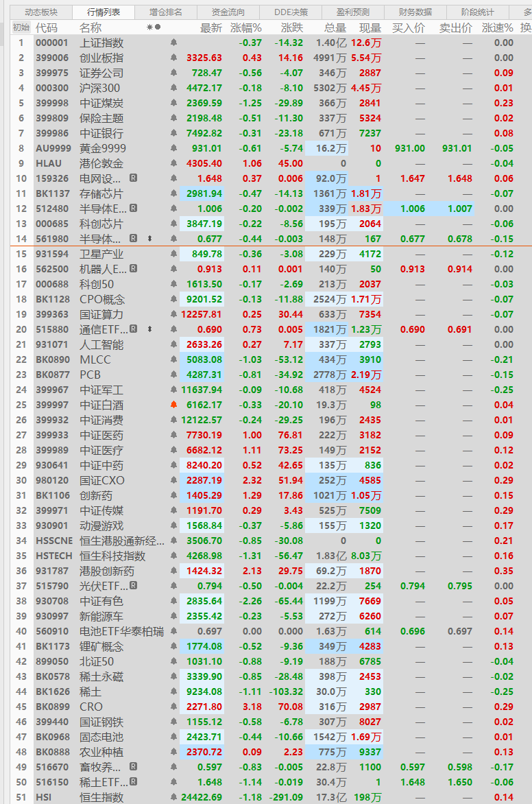This screenshot has height=804, width=532.
Task: Click the up-down arrow icon for 通信ETF
Action: (149, 329)
